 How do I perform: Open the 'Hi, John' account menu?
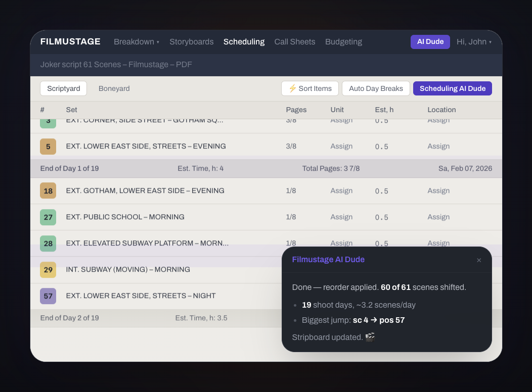(474, 41)
